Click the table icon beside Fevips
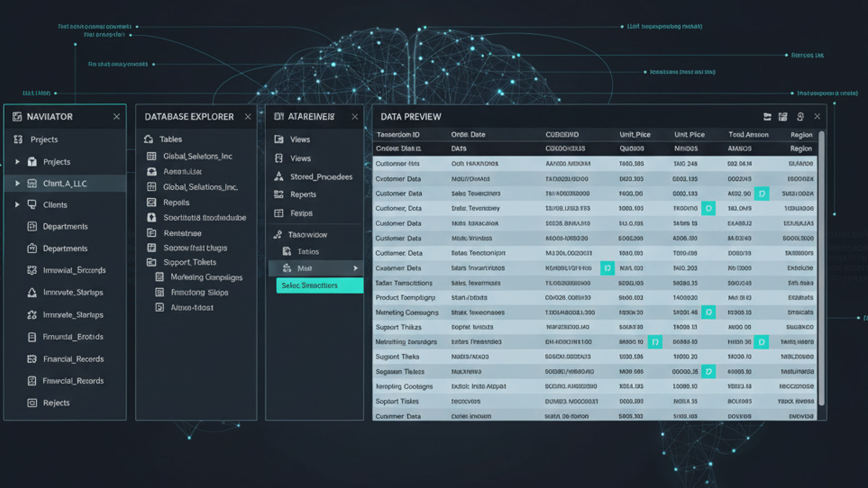The image size is (868, 488). [x=279, y=213]
